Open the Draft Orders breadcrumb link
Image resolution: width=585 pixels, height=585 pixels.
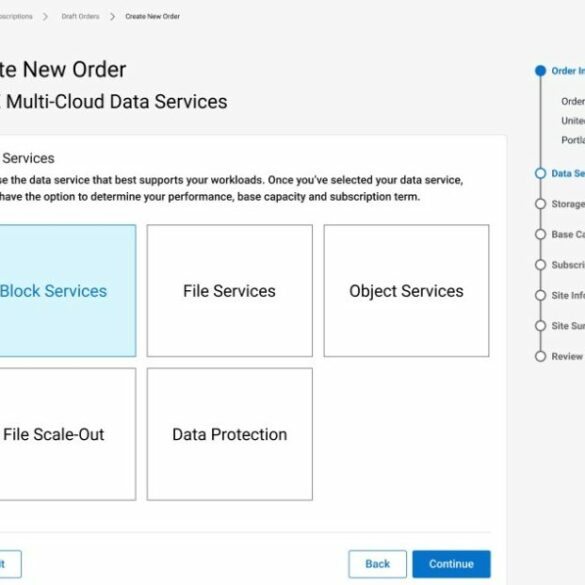tap(80, 16)
